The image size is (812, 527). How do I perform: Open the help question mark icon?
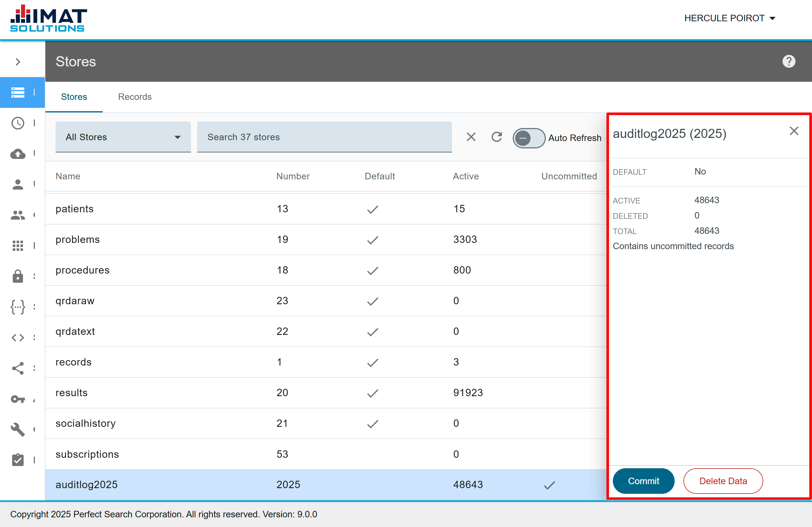click(788, 61)
